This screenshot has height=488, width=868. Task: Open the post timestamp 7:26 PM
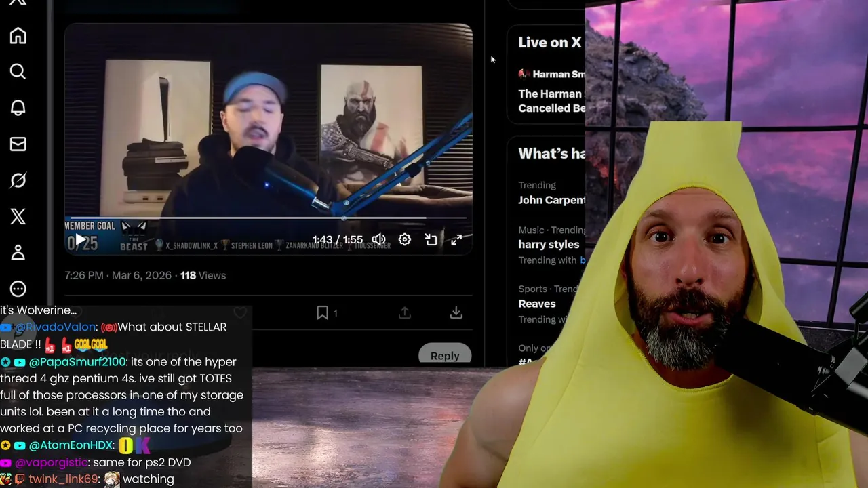click(84, 275)
